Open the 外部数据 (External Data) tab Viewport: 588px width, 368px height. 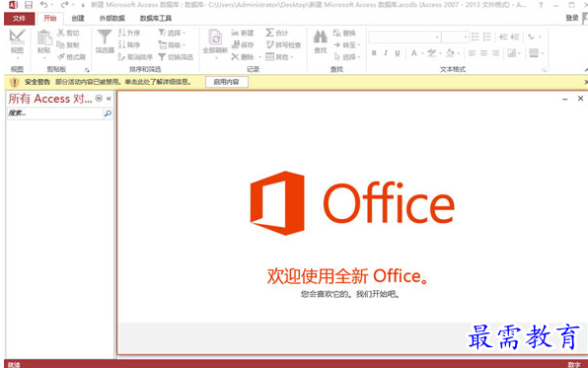(111, 19)
